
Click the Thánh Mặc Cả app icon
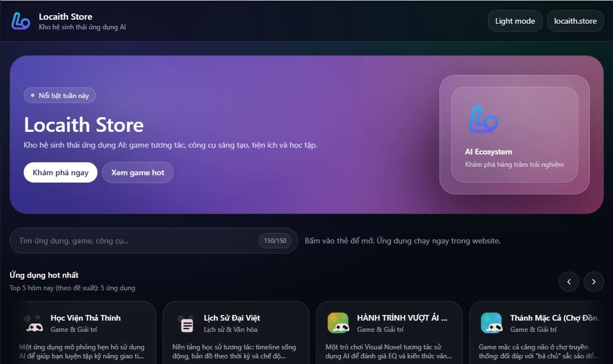[x=491, y=323]
